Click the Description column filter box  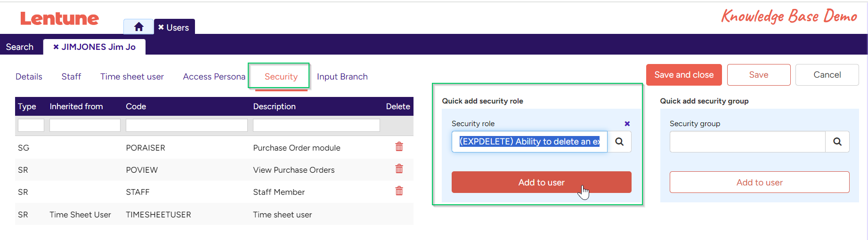click(316, 125)
